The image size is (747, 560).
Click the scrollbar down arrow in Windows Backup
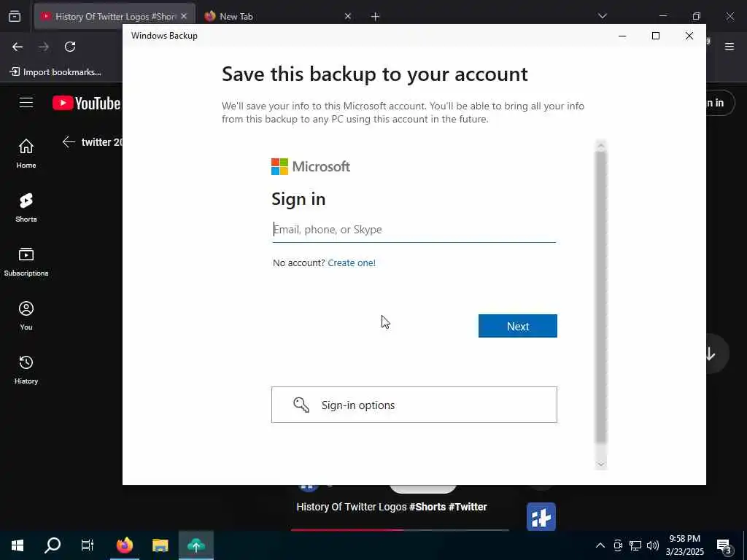click(601, 464)
